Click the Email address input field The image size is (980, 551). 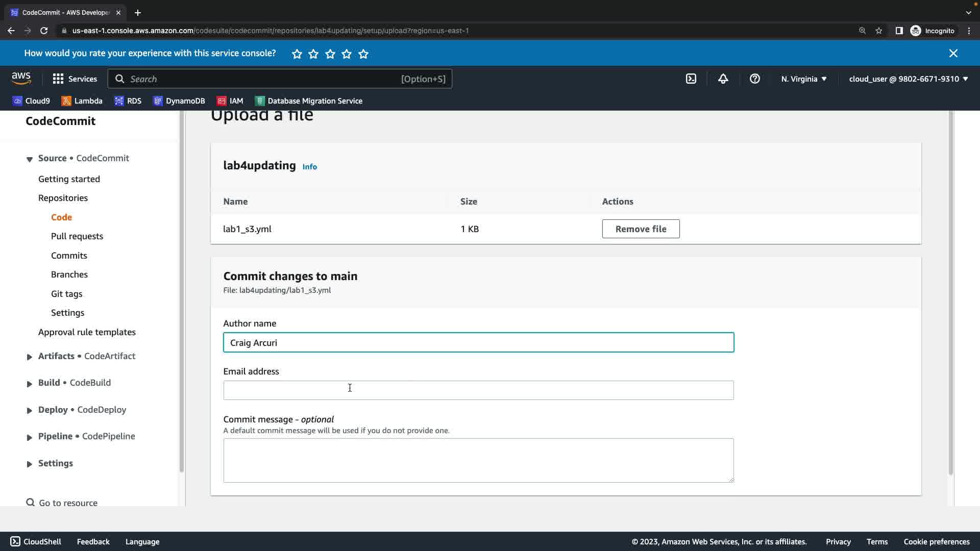coord(478,390)
